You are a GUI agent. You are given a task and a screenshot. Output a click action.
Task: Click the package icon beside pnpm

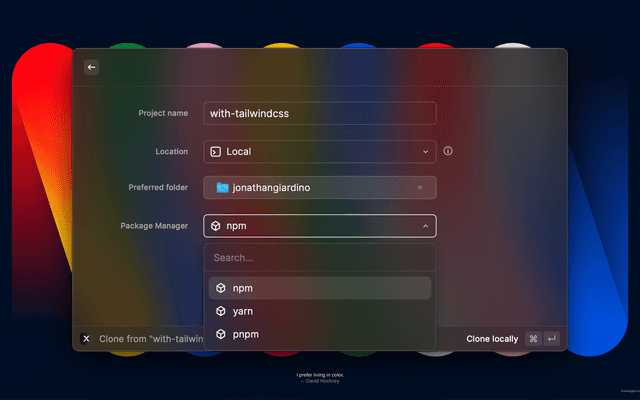pos(221,334)
